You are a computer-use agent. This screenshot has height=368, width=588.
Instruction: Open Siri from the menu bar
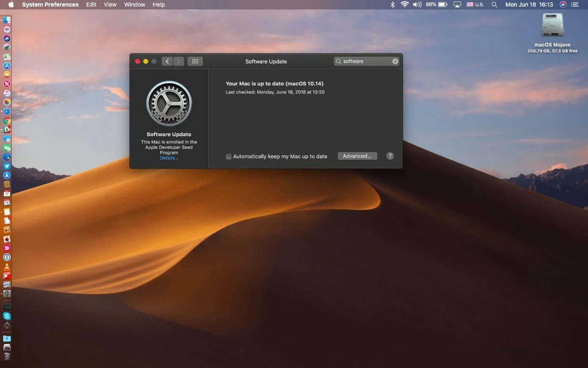point(562,5)
